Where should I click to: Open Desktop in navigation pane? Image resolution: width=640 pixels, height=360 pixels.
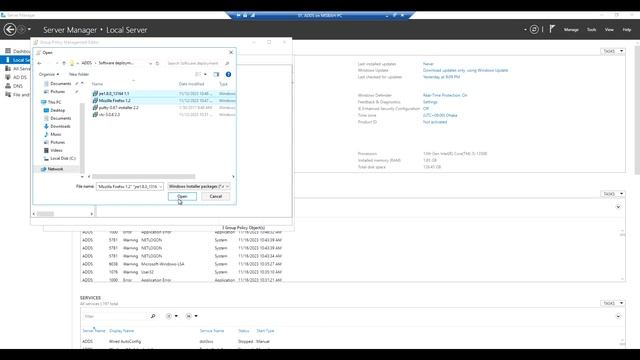(x=58, y=110)
